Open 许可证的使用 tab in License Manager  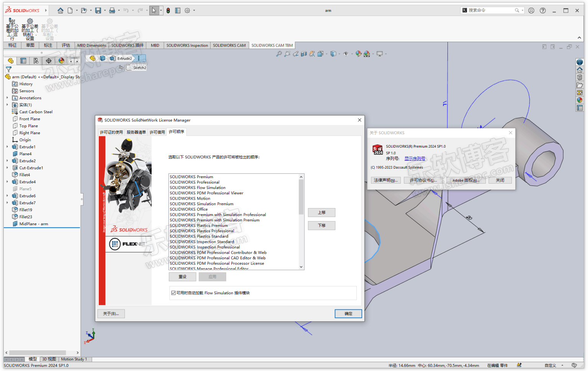tap(111, 132)
